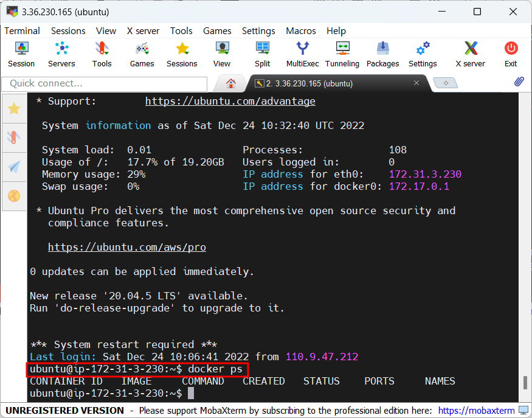The height and width of the screenshot is (418, 532).
Task: Launch the Games toolbar icon
Action: [142, 54]
